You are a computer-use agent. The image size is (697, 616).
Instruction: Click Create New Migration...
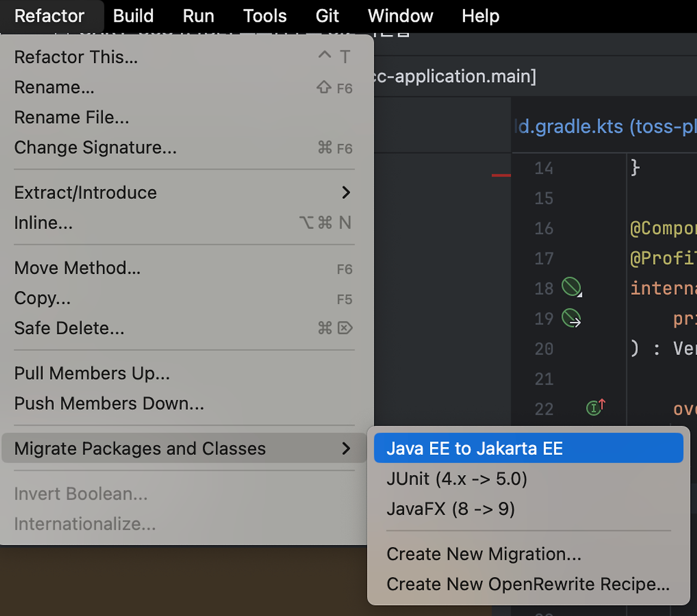coord(484,554)
